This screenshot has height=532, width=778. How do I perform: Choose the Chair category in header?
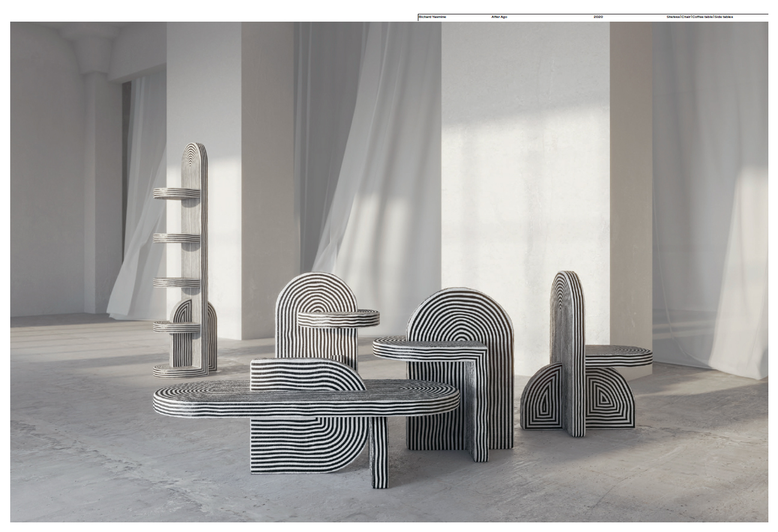coord(686,17)
